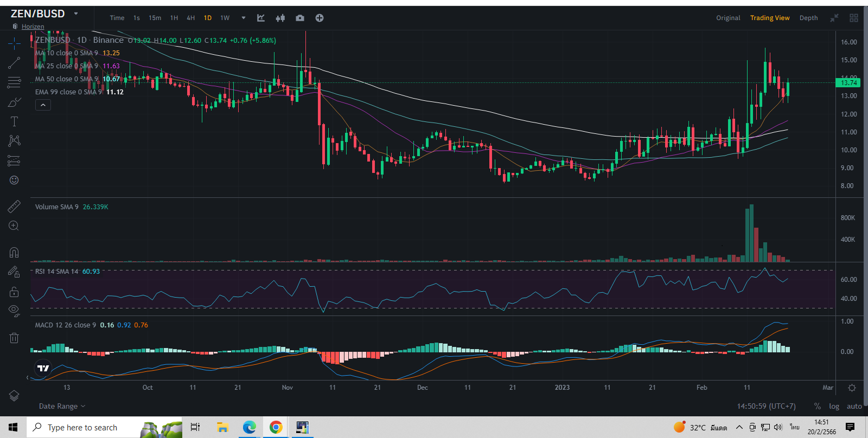Toggle lock all drawing tools

[x=14, y=292]
